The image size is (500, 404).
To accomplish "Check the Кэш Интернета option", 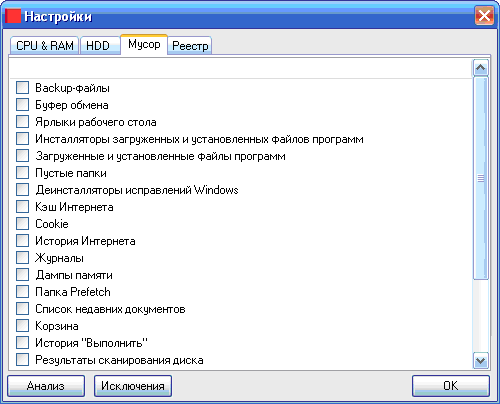I will [x=23, y=207].
